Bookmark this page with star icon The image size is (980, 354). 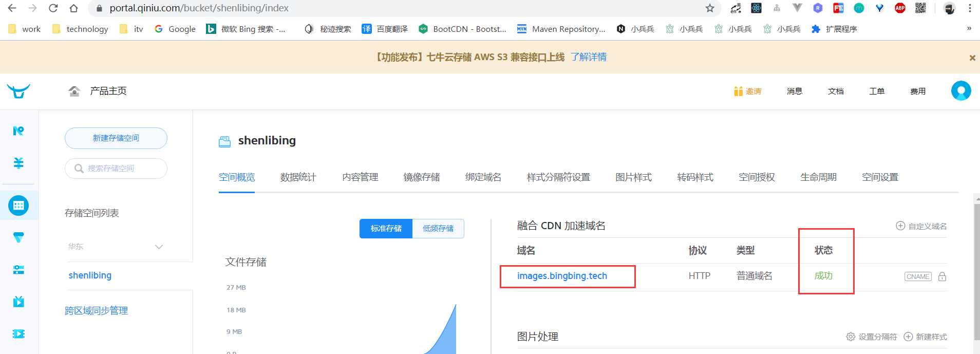click(x=710, y=8)
